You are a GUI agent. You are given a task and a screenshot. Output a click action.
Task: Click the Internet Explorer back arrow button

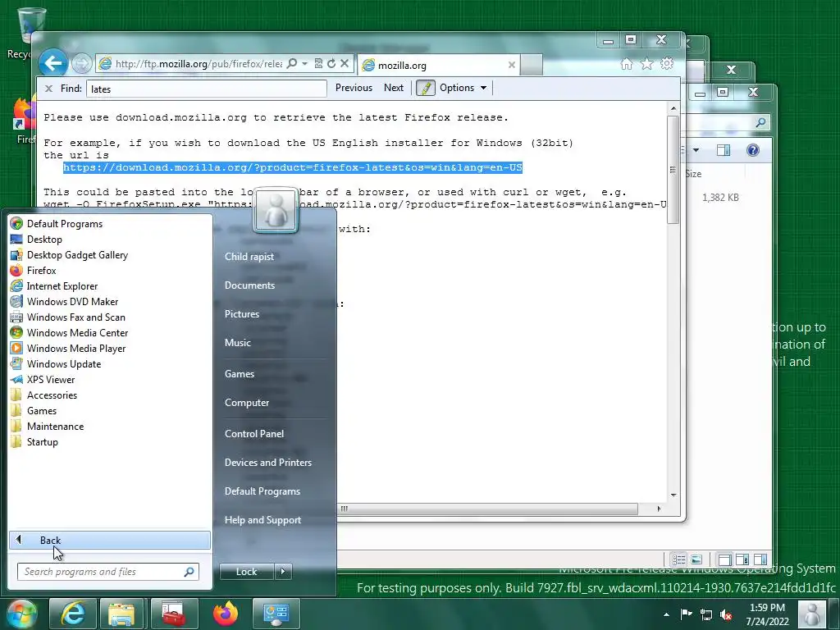[x=52, y=64]
